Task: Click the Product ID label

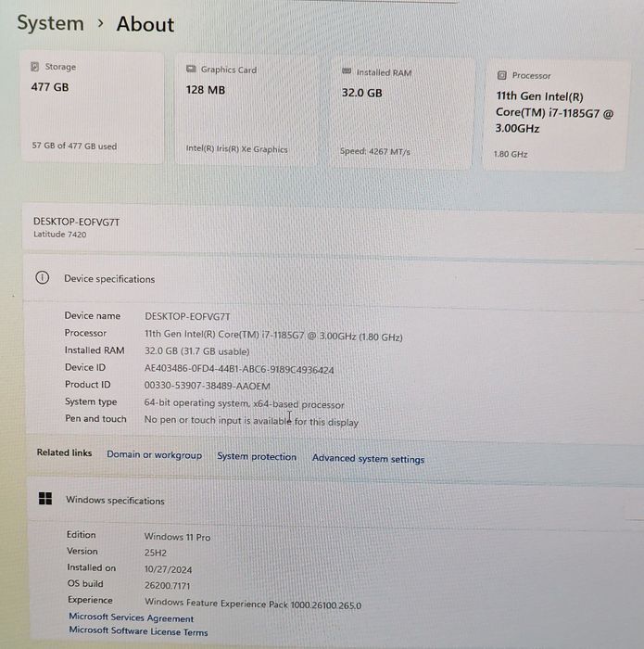Action: coord(88,385)
